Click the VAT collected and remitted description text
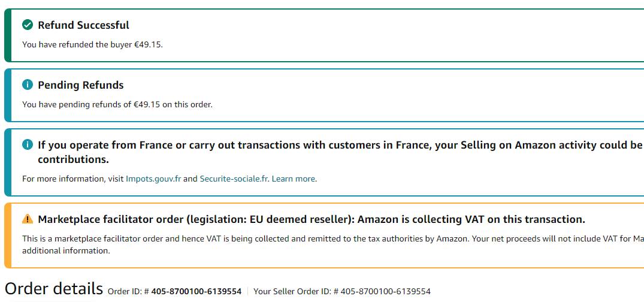The height and width of the screenshot is (302, 644). pyautogui.click(x=300, y=238)
